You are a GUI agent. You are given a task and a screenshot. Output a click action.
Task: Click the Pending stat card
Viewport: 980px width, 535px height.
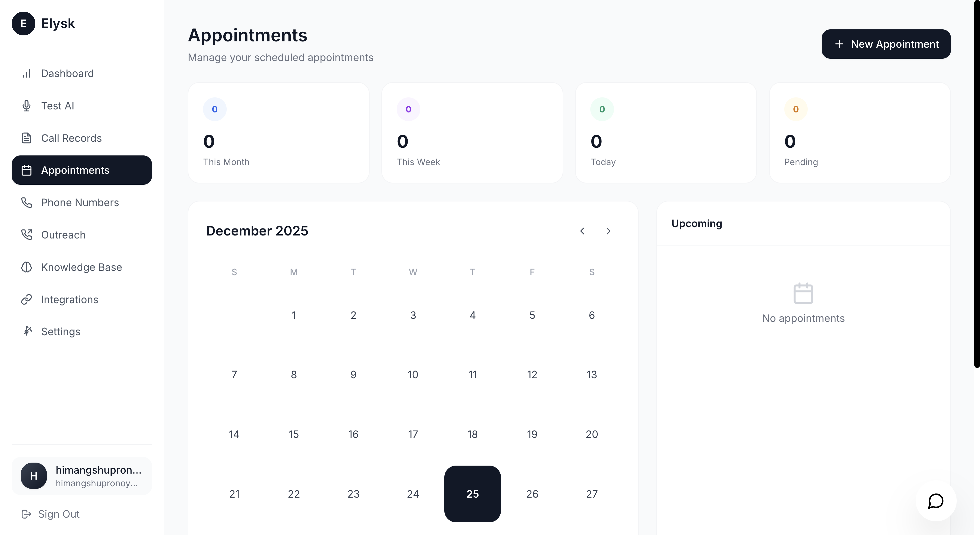860,132
